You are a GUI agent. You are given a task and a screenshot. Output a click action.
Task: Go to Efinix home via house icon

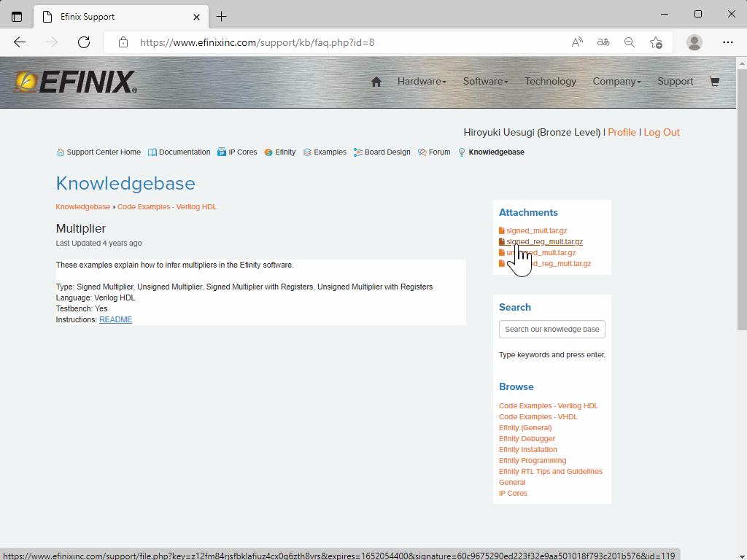point(376,82)
